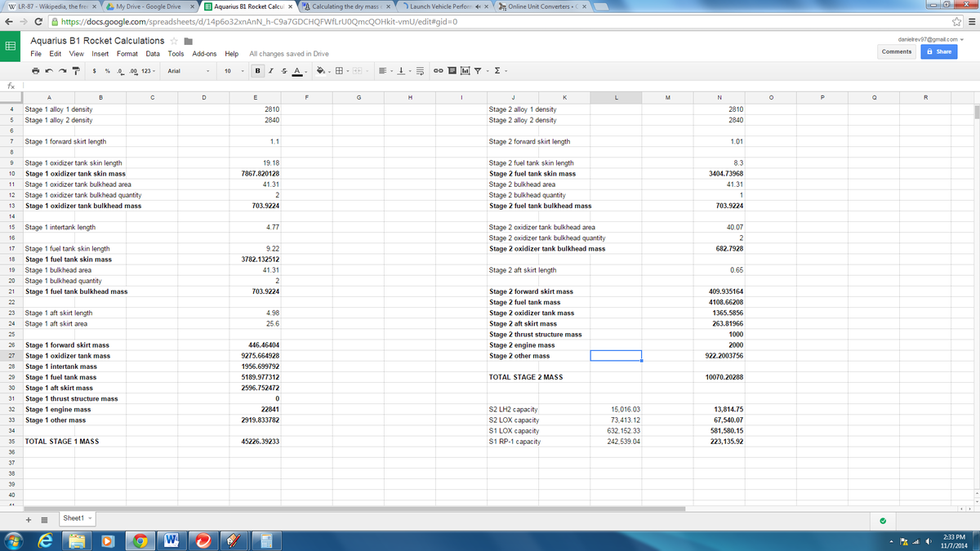Open the vertical align dropdown

[x=403, y=71]
